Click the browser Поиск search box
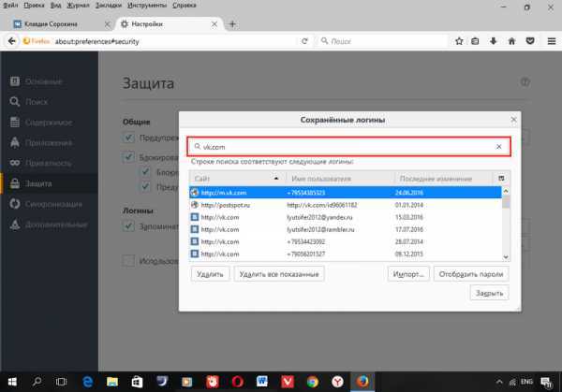The height and width of the screenshot is (392, 562). (383, 41)
